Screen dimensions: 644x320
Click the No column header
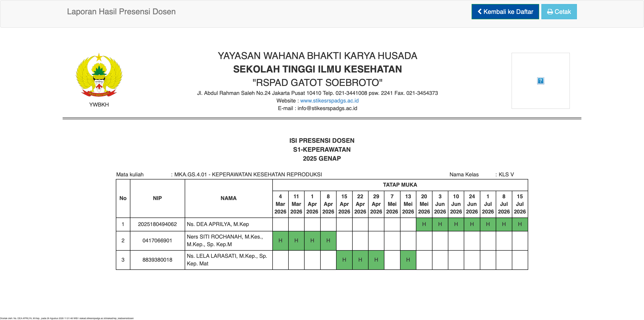point(123,198)
